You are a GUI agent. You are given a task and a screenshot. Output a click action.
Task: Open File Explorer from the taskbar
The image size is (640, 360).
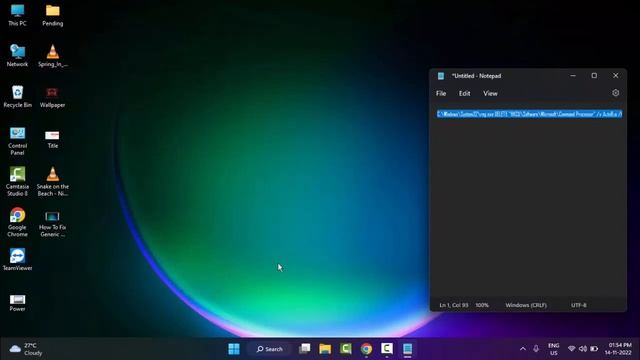tap(325, 349)
